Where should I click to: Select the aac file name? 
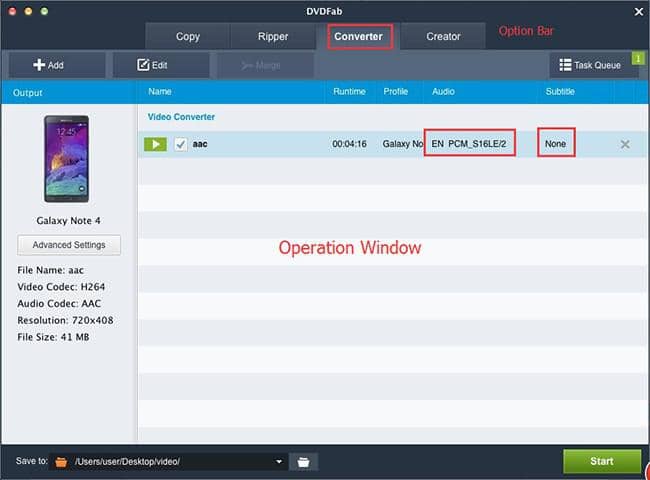[200, 144]
